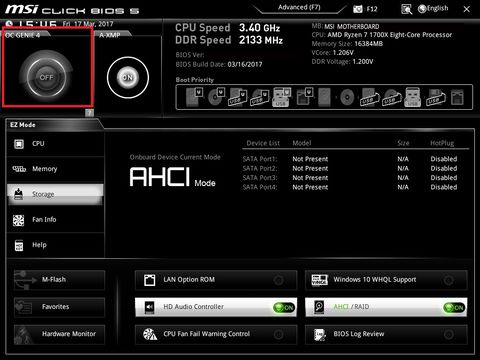The width and height of the screenshot is (480, 360).
Task: Toggle the OC Genie 4 OFF knob
Action: tap(46, 77)
